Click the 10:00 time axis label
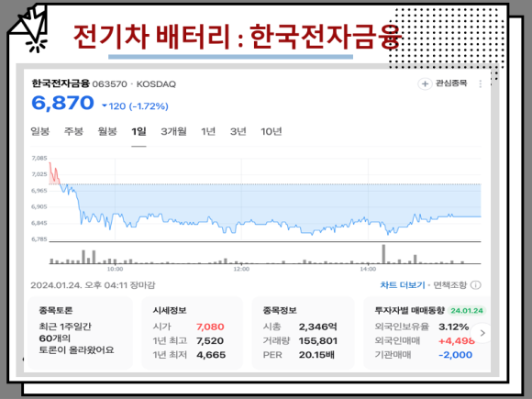 [115, 269]
